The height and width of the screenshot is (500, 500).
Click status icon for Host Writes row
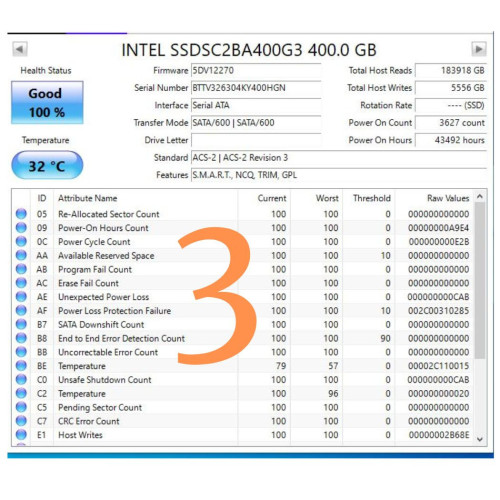[x=21, y=435]
